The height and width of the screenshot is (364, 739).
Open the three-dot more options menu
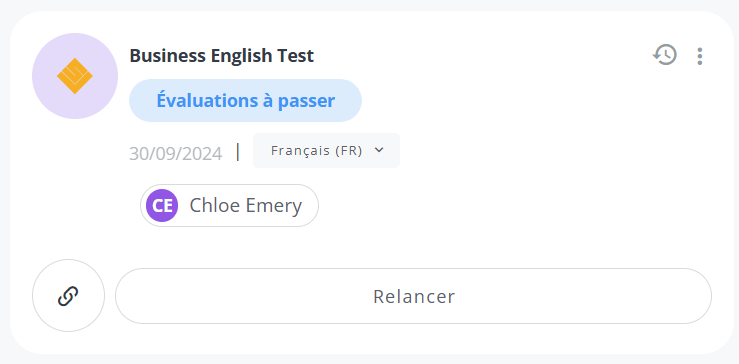click(x=700, y=56)
